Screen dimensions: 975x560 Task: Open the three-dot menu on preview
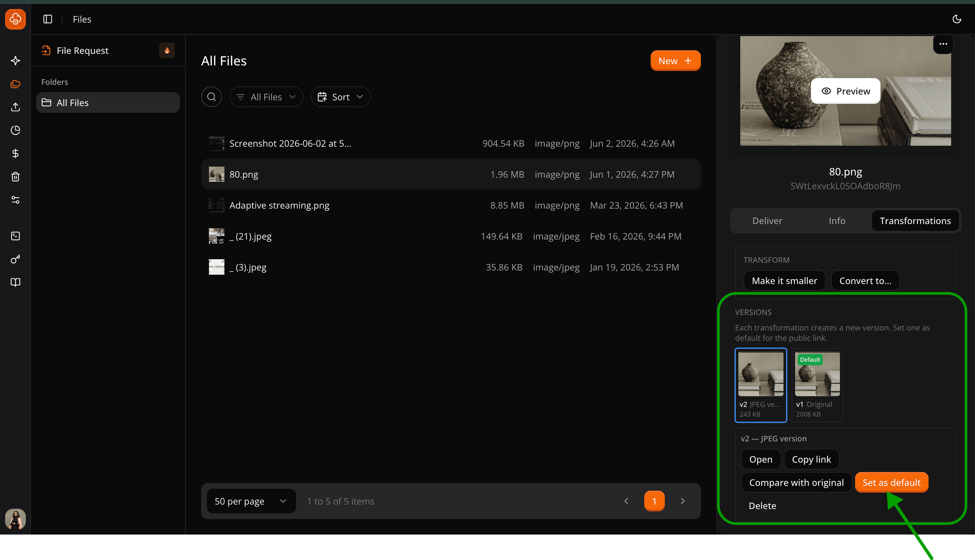pyautogui.click(x=943, y=44)
